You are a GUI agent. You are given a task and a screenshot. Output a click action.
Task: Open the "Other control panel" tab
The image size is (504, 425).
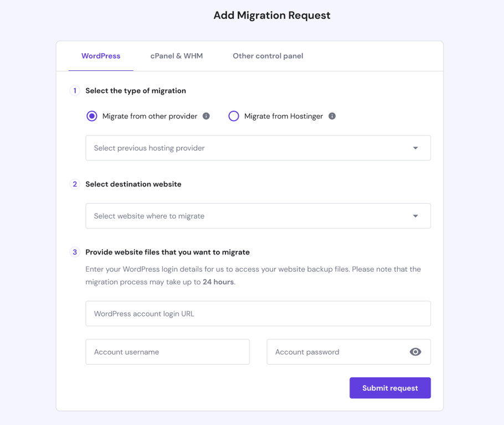point(268,56)
